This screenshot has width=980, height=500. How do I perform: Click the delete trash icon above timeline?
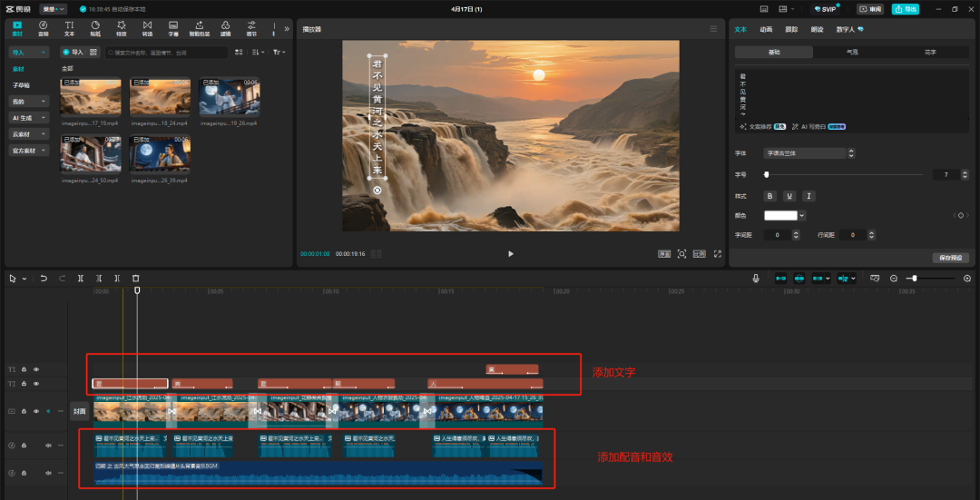pos(136,279)
